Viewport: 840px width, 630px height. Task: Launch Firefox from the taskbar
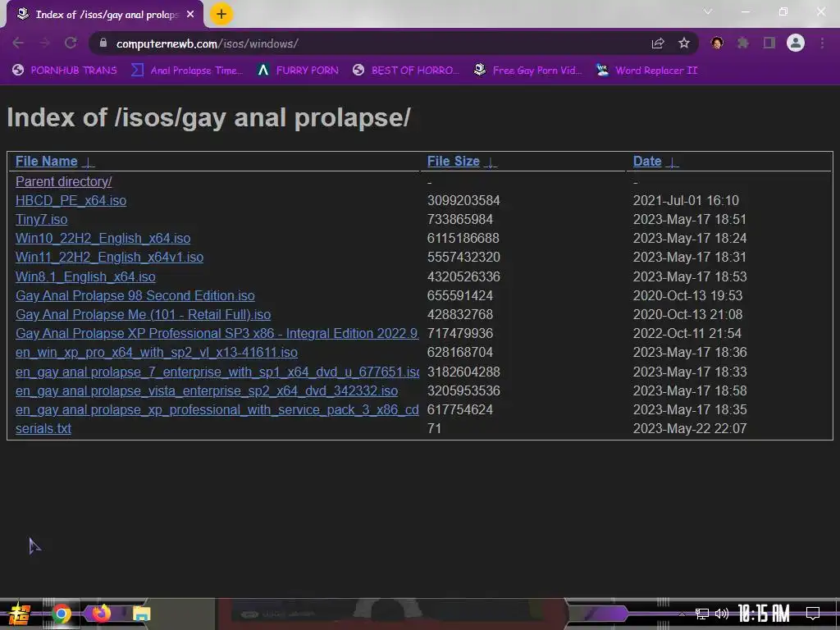pyautogui.click(x=101, y=614)
